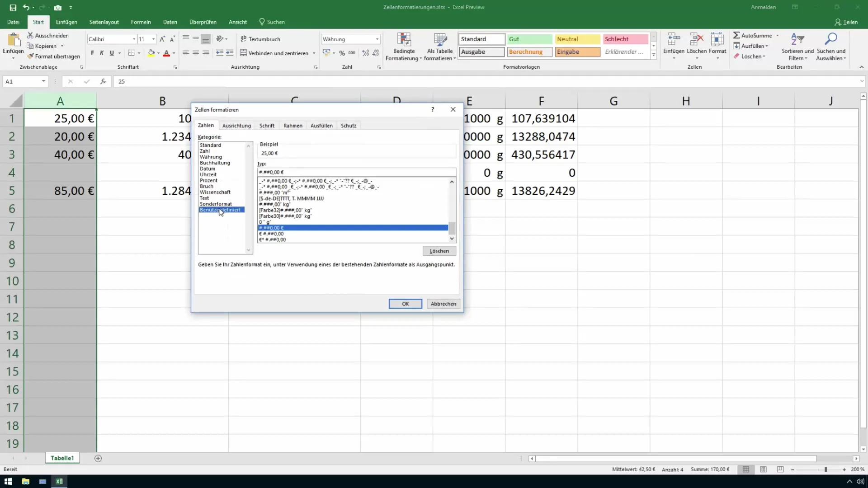Toggle italic formatting K button

pyautogui.click(x=102, y=53)
